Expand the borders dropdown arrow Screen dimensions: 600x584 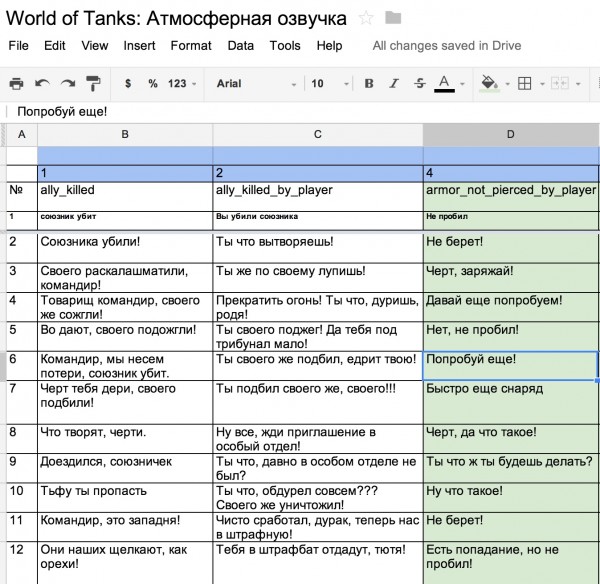point(542,84)
